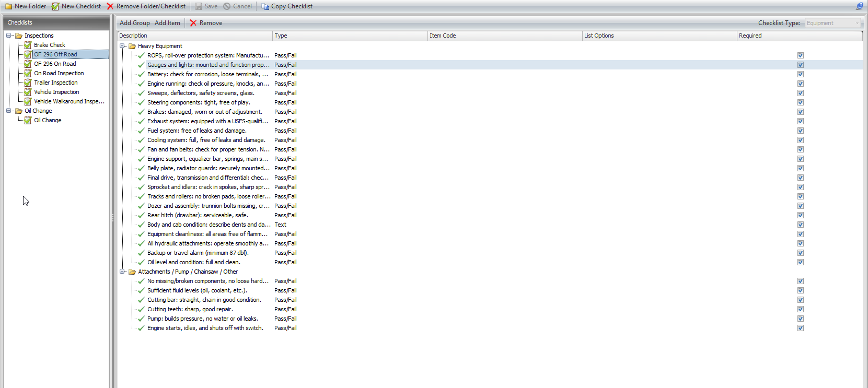Viewport: 868px width, 388px height.
Task: Click the help icon at top right
Action: tap(859, 6)
